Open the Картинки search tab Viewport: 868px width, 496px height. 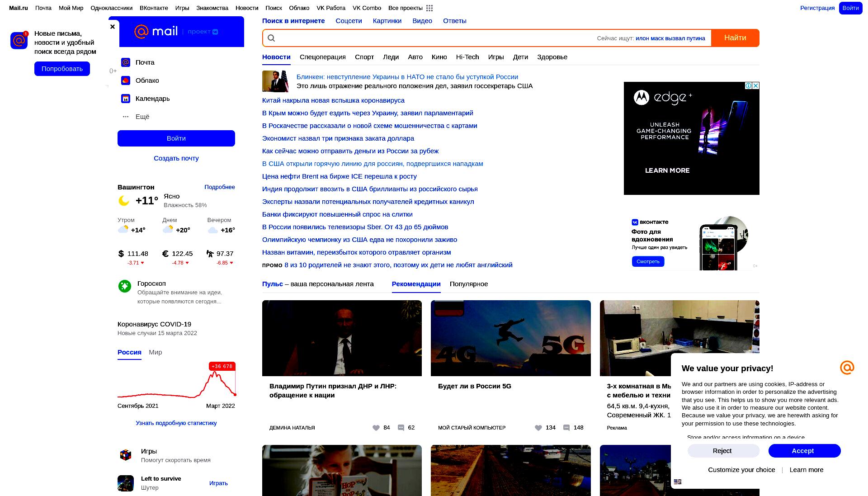tap(387, 21)
